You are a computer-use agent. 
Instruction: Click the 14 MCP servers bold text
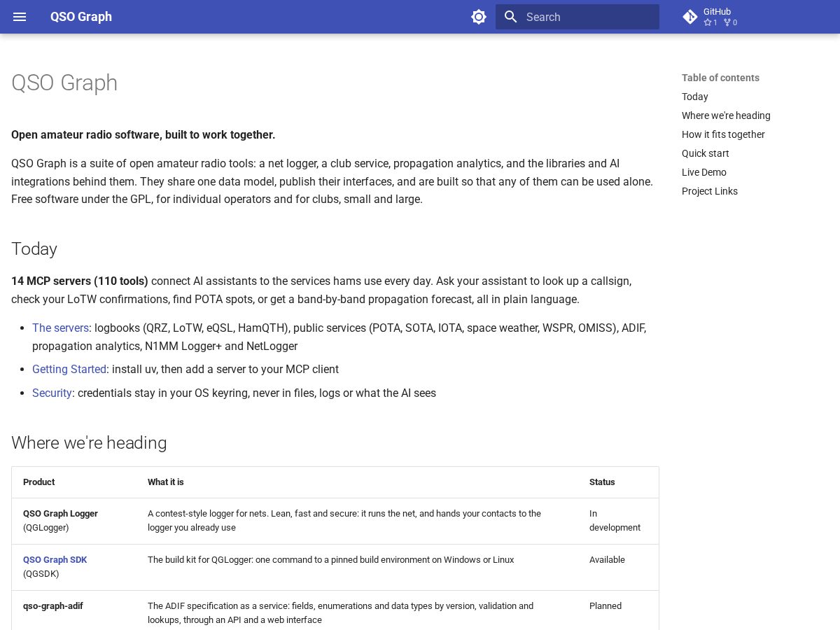point(80,281)
